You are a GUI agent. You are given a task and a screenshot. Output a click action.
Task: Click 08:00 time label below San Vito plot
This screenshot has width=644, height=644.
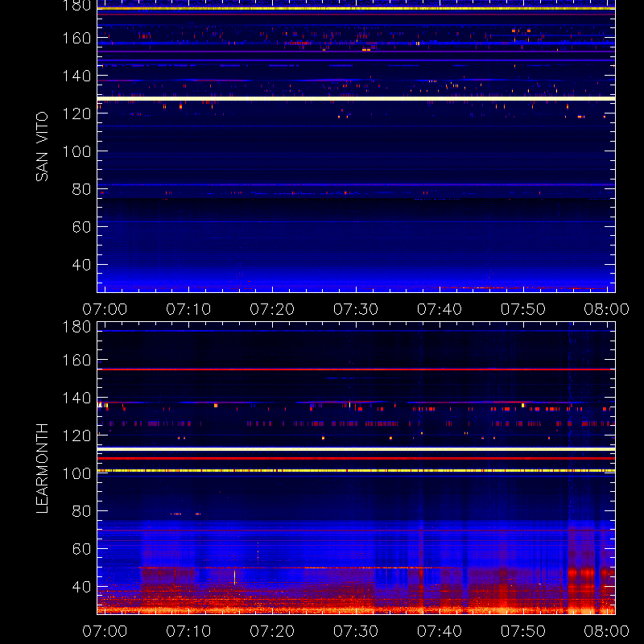click(607, 309)
